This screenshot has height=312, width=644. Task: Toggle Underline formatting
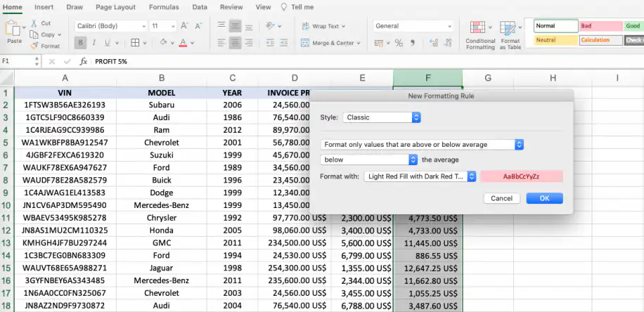pos(107,43)
